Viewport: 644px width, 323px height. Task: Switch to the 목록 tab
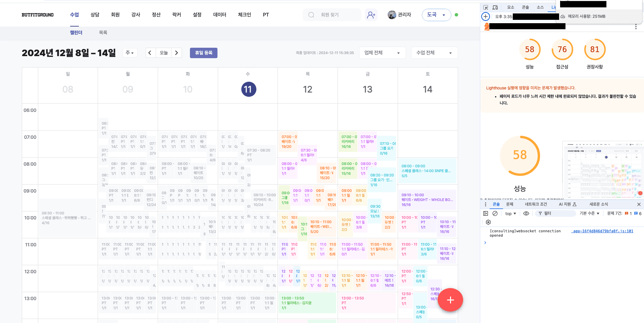coord(103,33)
